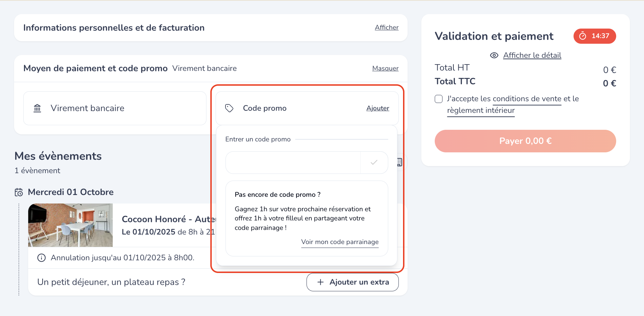Expand Informations personnelles with Afficher
The height and width of the screenshot is (316, 644).
(386, 28)
